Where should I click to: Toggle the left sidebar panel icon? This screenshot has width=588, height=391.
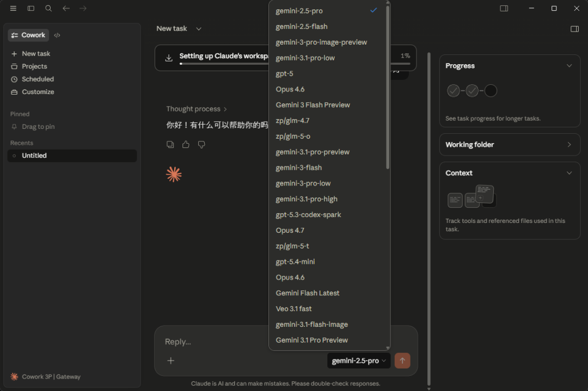[x=31, y=8]
